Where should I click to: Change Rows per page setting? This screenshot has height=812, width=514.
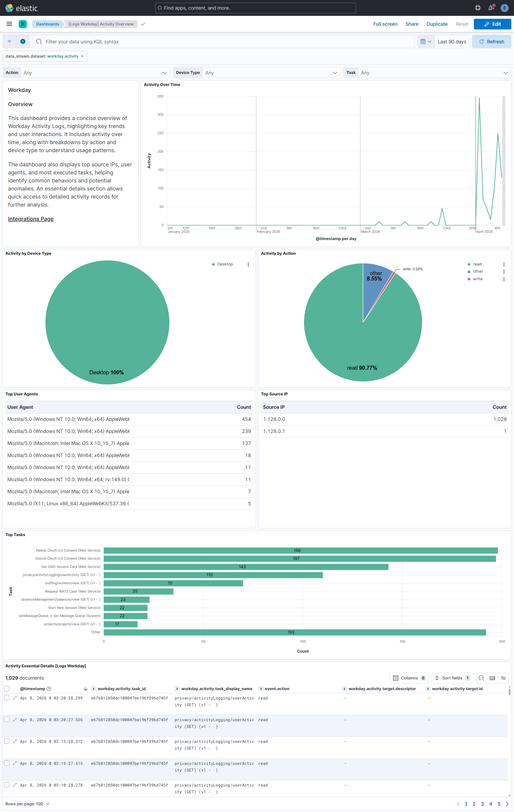point(27,804)
